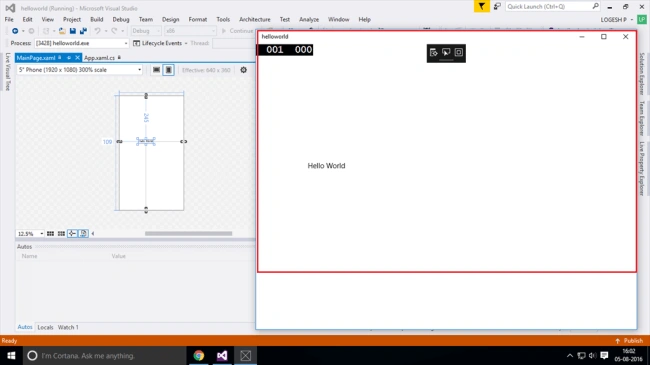Toggle the artboard background button
This screenshot has width=650, height=365.
point(83,234)
